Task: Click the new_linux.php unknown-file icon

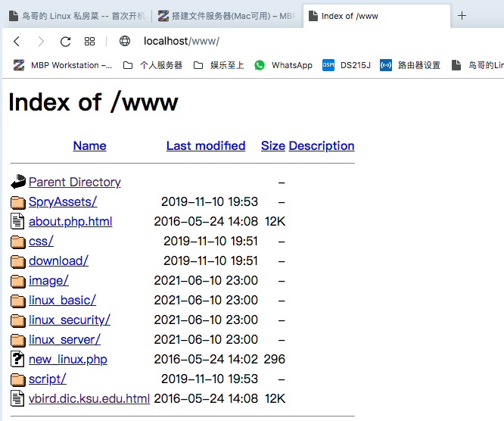Action: 17,359
